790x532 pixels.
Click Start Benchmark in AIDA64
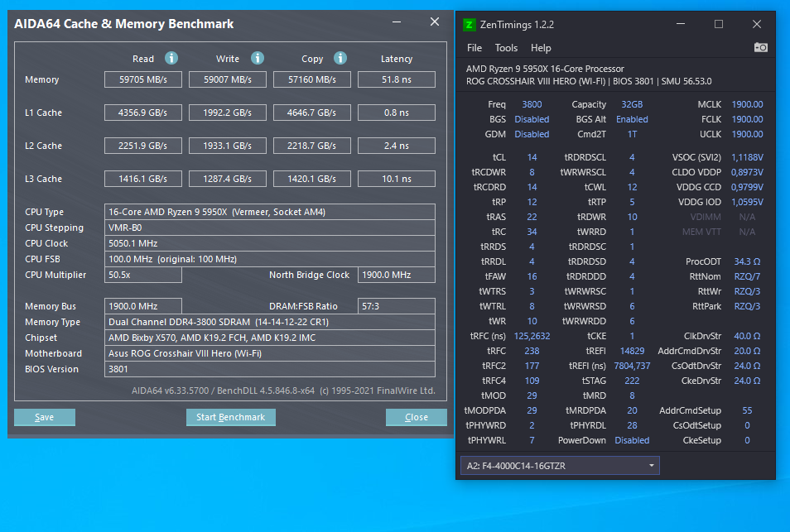point(231,417)
